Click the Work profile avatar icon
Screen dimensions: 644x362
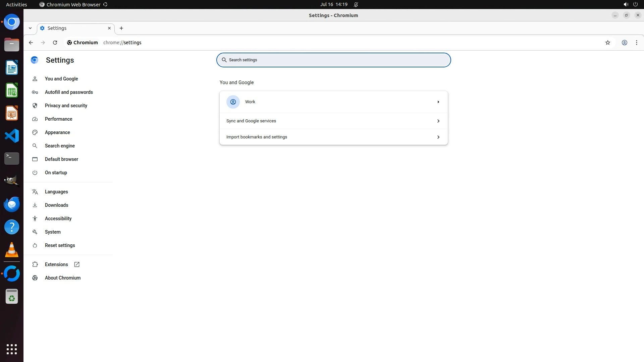(233, 102)
